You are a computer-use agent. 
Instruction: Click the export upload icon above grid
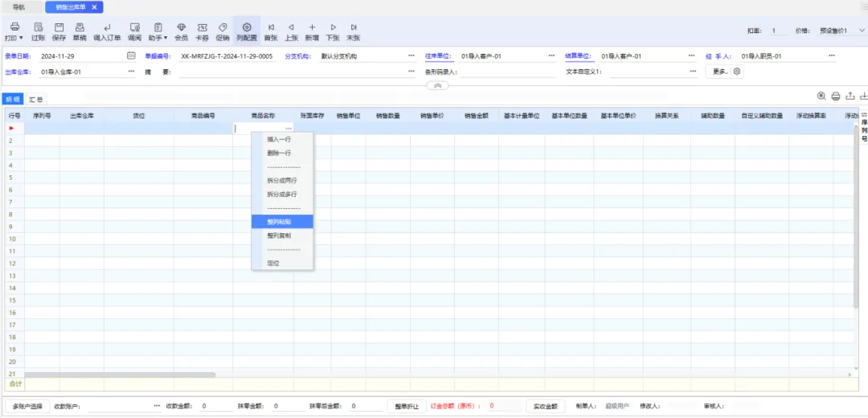click(850, 96)
